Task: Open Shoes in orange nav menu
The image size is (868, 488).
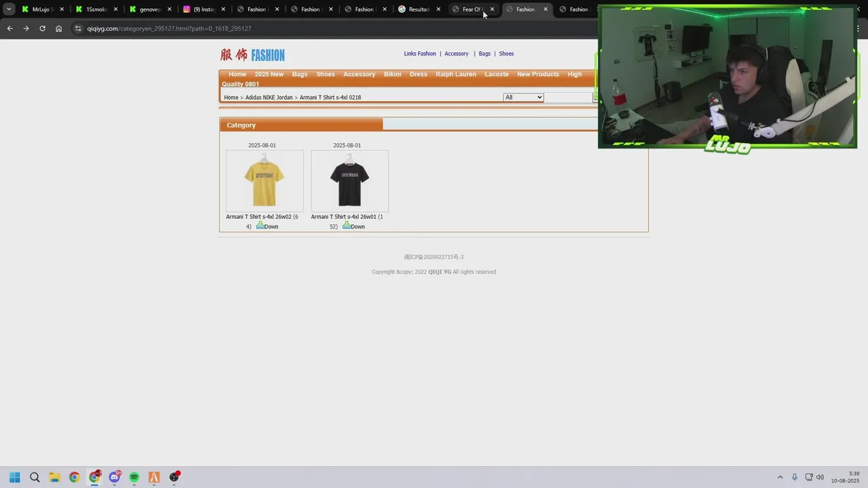Action: [x=325, y=75]
